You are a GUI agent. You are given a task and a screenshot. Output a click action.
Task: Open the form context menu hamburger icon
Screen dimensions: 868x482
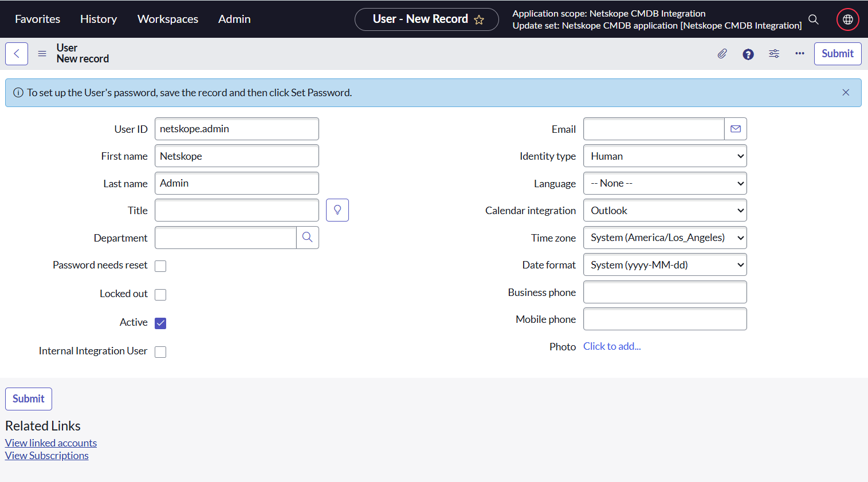(42, 54)
